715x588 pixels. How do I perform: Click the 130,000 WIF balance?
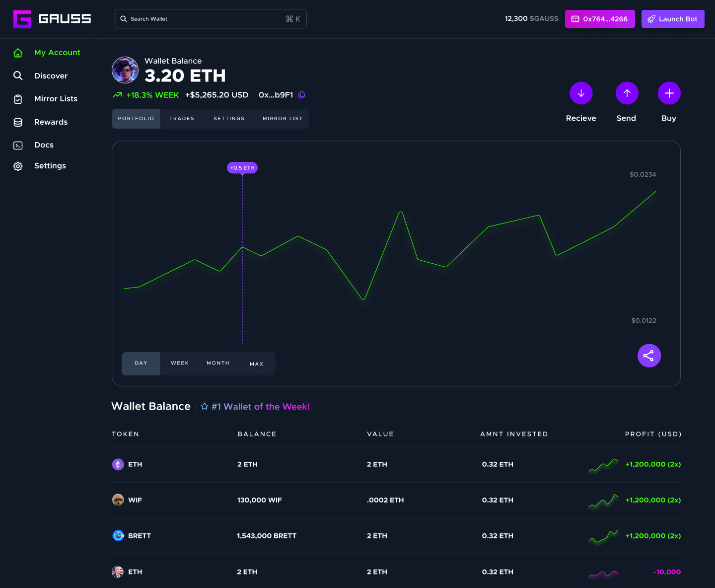(260, 500)
